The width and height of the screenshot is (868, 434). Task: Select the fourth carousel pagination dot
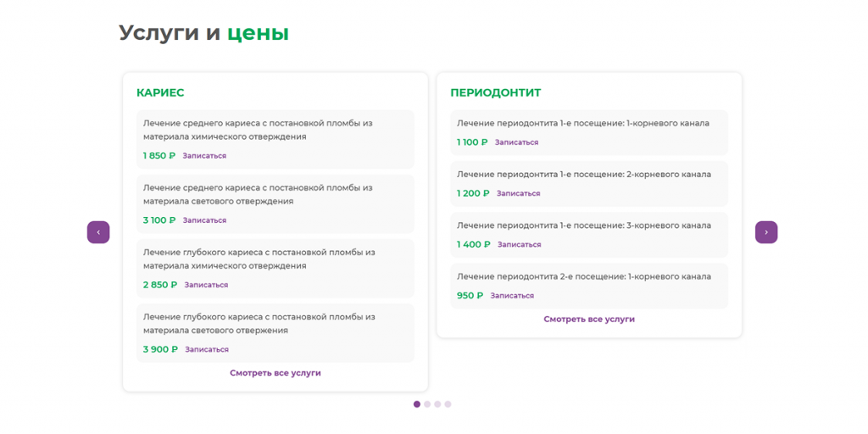pyautogui.click(x=448, y=404)
